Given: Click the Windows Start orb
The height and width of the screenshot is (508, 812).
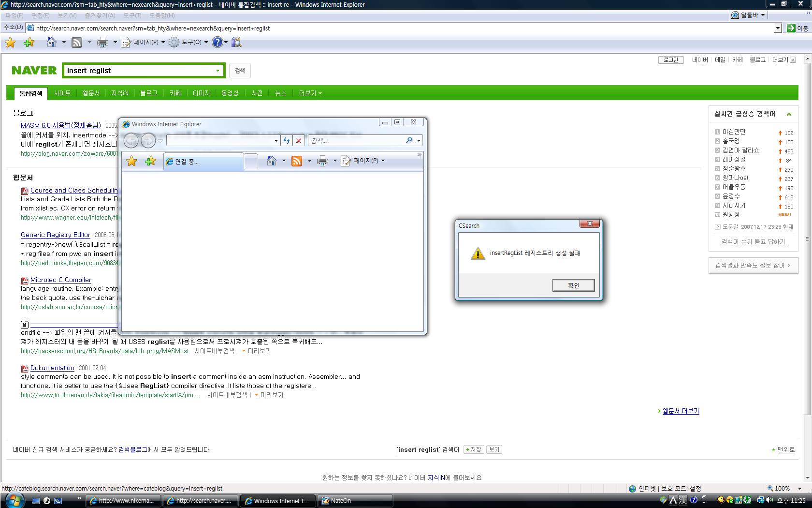Looking at the screenshot, I should pyautogui.click(x=14, y=501).
